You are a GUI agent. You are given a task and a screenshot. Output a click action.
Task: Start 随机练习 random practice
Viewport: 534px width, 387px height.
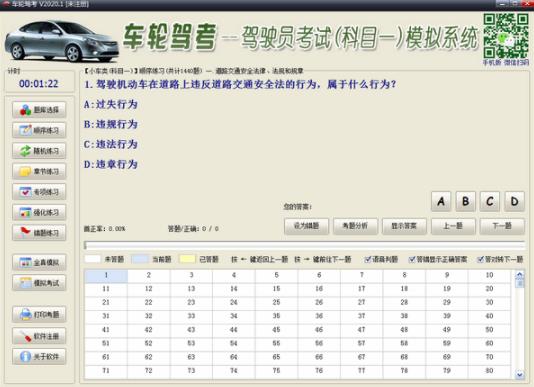click(x=39, y=151)
